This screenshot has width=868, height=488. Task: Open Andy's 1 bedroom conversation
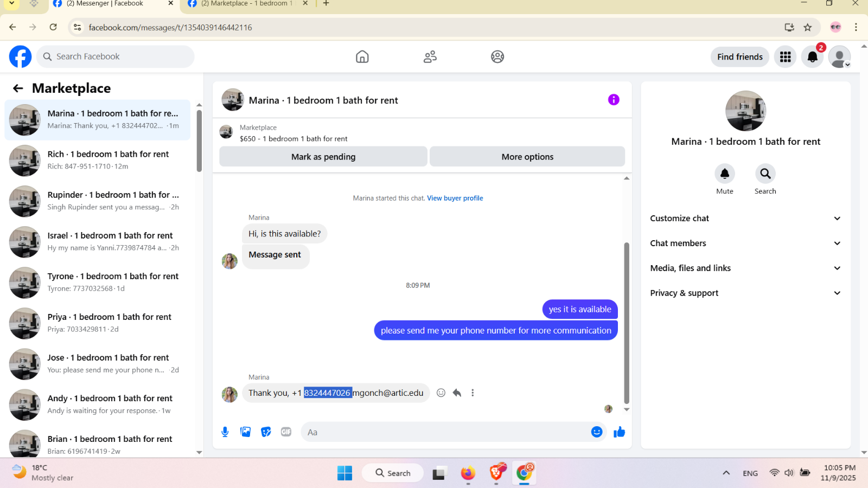coord(98,404)
